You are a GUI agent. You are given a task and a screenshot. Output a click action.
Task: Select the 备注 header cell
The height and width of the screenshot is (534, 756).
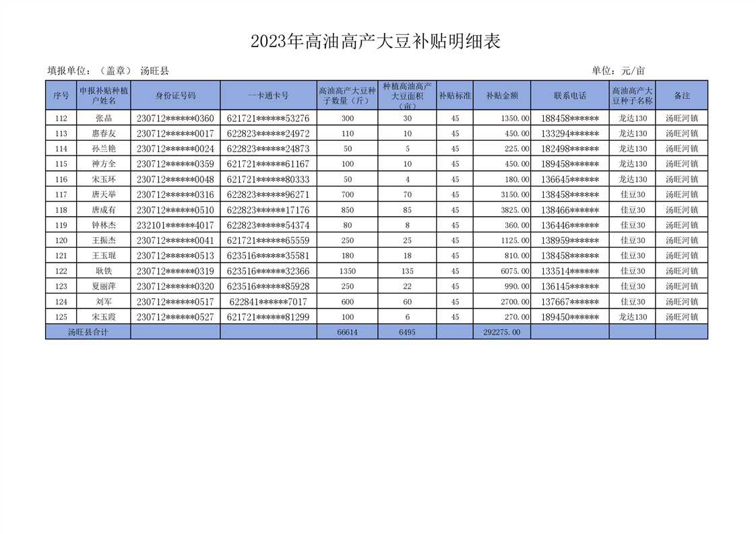tap(682, 96)
